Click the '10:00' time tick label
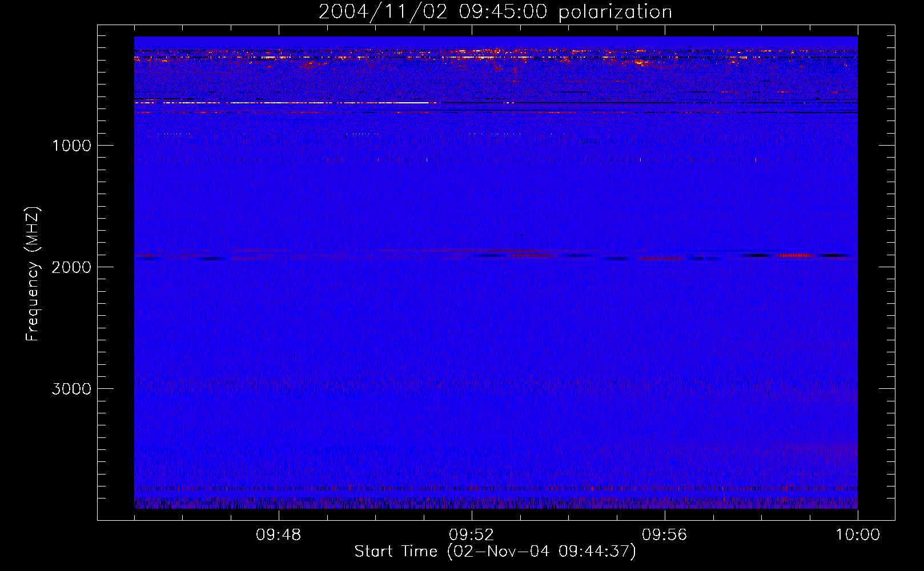 coord(858,535)
